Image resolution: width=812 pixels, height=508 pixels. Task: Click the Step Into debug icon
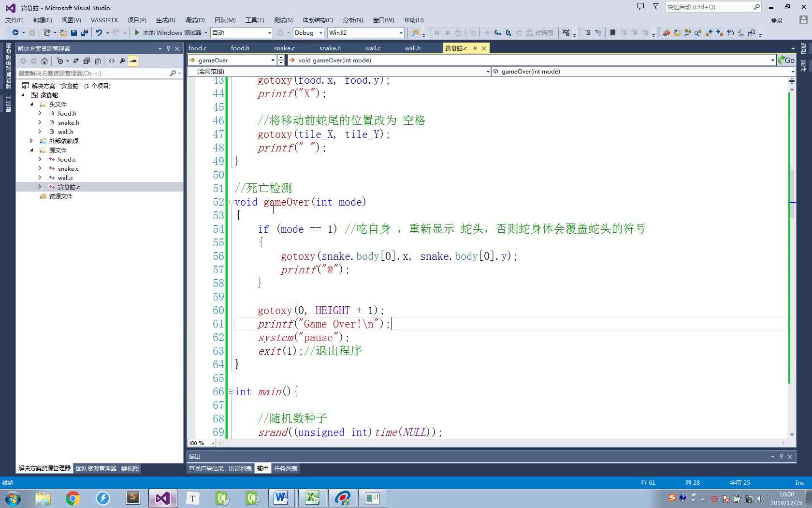point(497,32)
